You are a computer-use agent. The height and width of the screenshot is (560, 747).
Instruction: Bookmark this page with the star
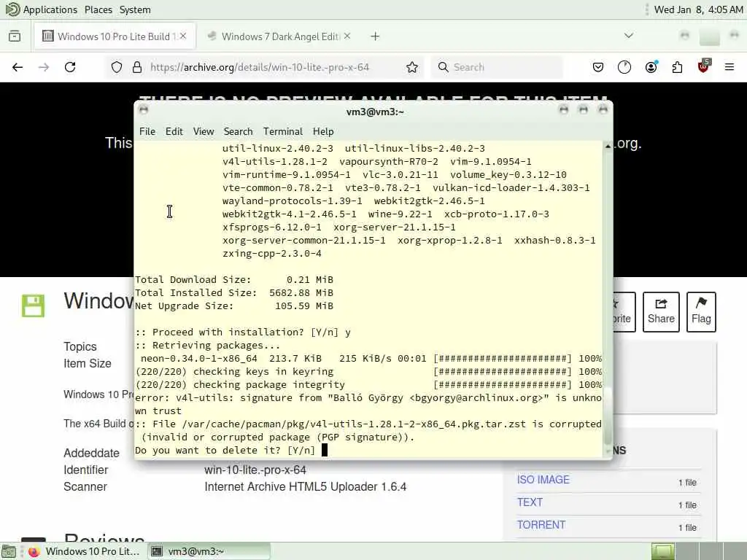pyautogui.click(x=412, y=67)
